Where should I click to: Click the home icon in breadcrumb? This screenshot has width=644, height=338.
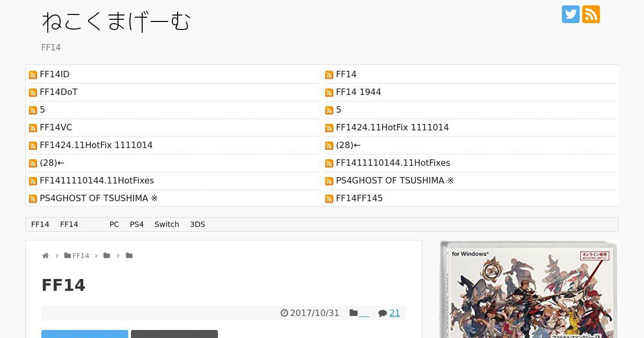[x=46, y=256]
